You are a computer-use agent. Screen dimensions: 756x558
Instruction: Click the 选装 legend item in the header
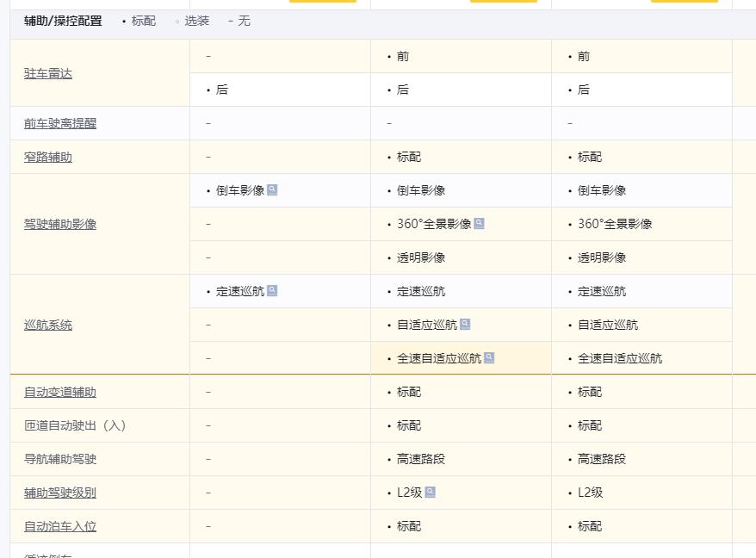(x=196, y=21)
